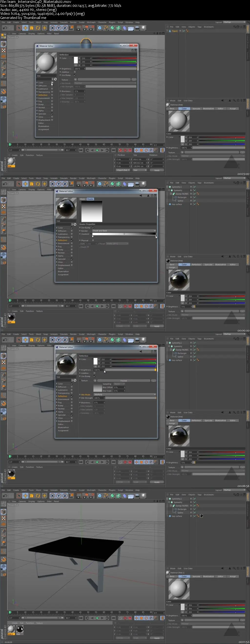Open the Mix Mode 'Multiply' dropdown
The height and width of the screenshot is (644, 250).
click(x=125, y=394)
